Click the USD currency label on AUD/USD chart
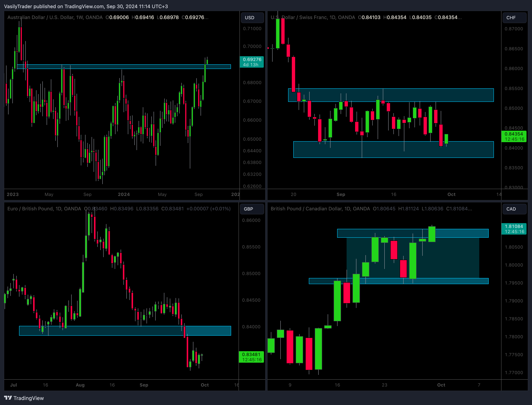This screenshot has height=405, width=532. pyautogui.click(x=252, y=18)
